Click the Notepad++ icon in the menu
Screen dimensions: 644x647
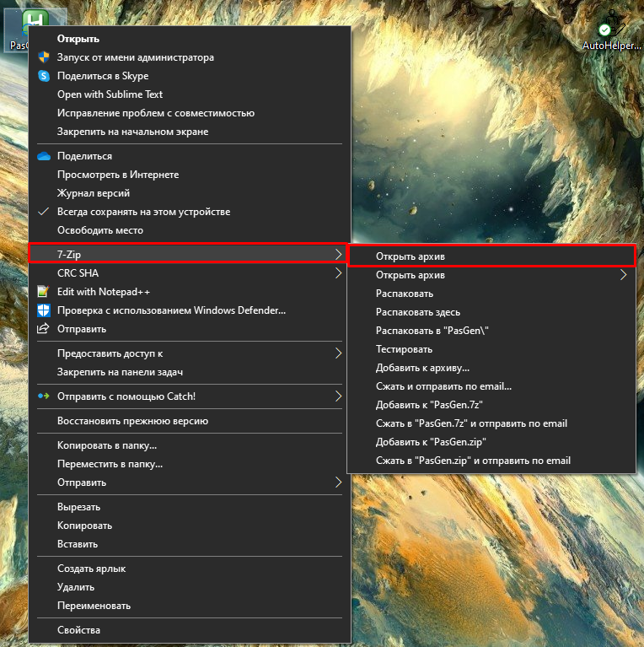coord(43,291)
